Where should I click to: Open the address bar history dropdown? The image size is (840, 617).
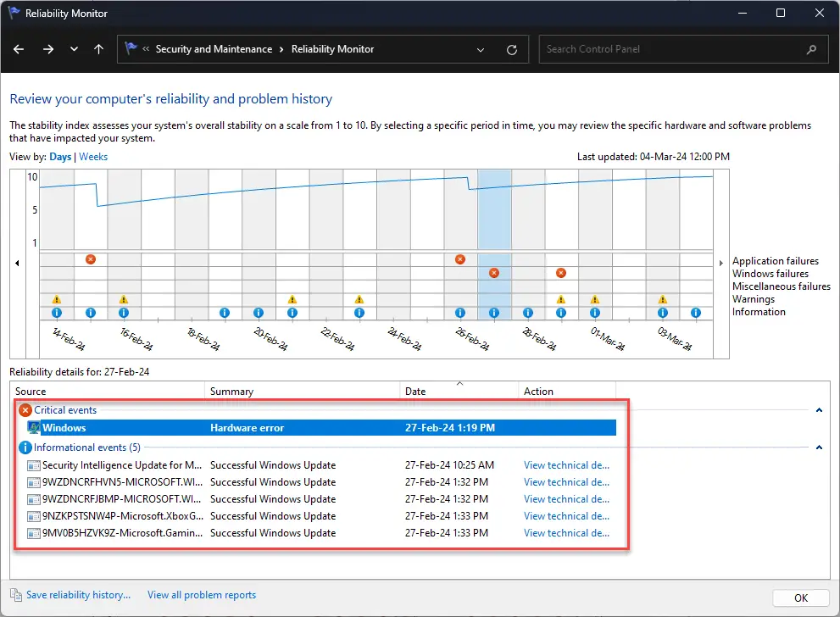tap(480, 49)
